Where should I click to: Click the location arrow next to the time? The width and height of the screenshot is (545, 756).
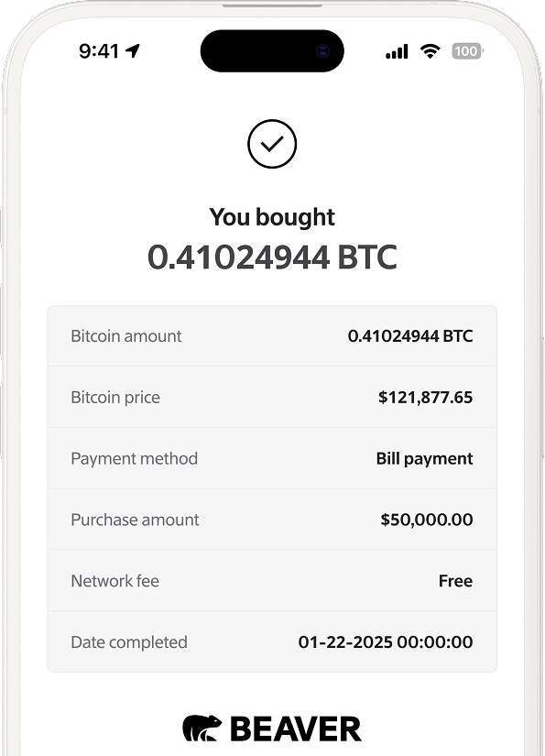134,51
